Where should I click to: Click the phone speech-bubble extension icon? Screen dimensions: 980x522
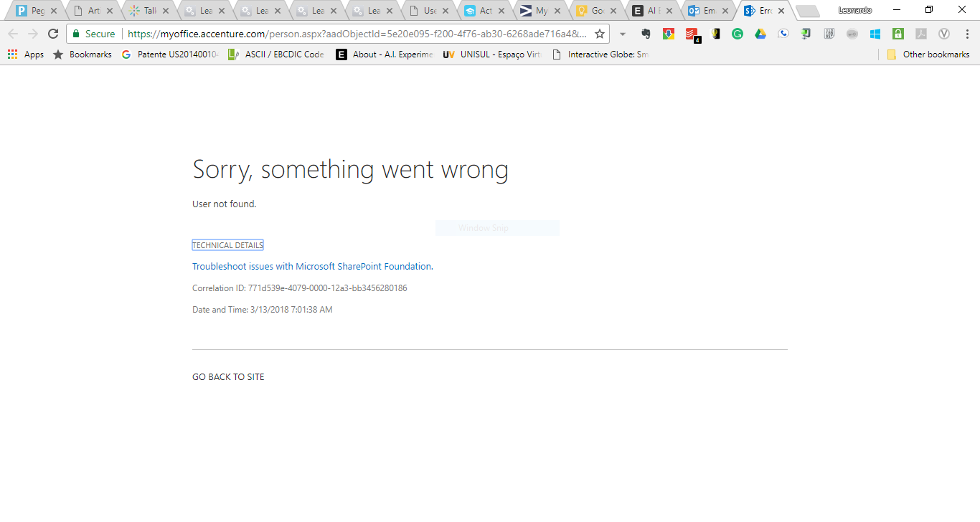[x=783, y=34]
